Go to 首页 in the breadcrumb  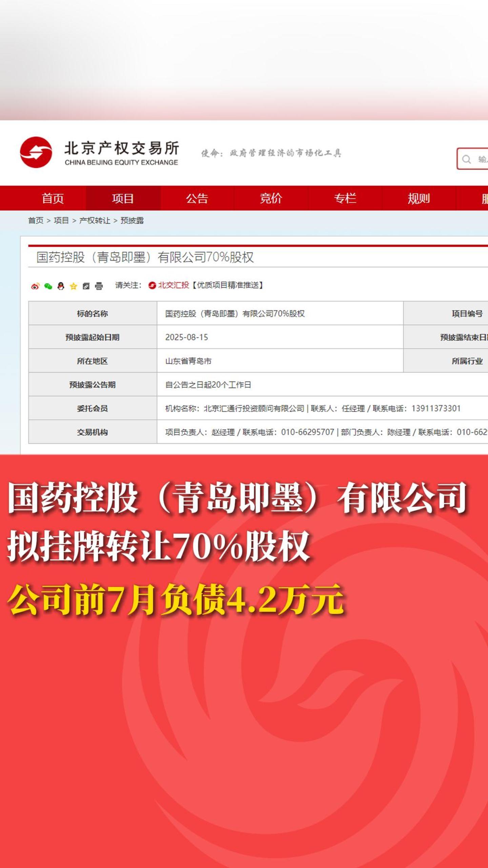(x=36, y=221)
